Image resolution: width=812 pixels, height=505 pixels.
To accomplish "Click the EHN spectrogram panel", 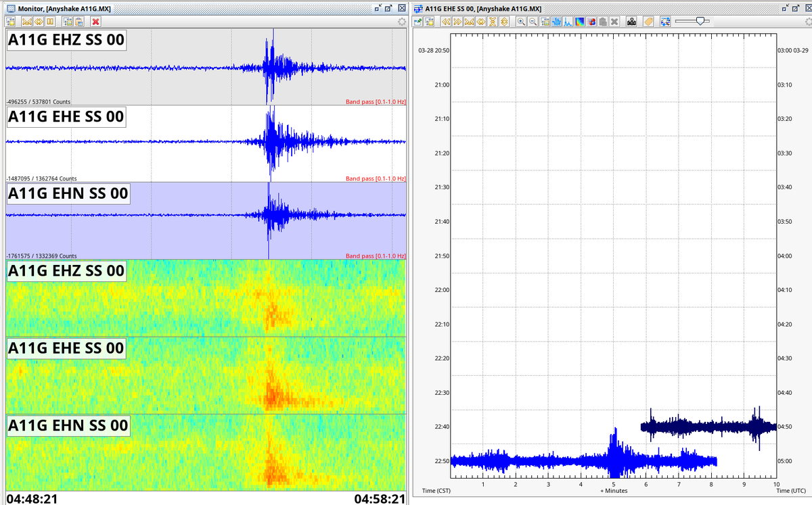I will [206, 452].
